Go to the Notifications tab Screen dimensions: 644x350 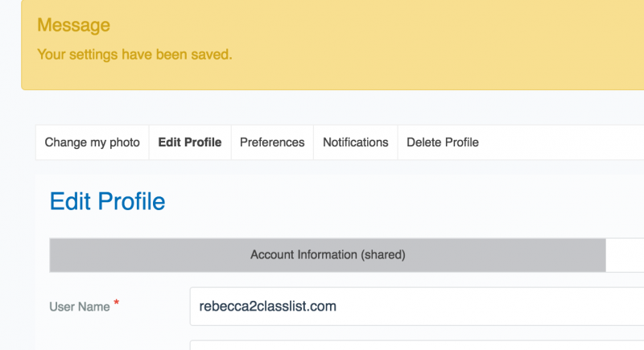[x=355, y=142]
